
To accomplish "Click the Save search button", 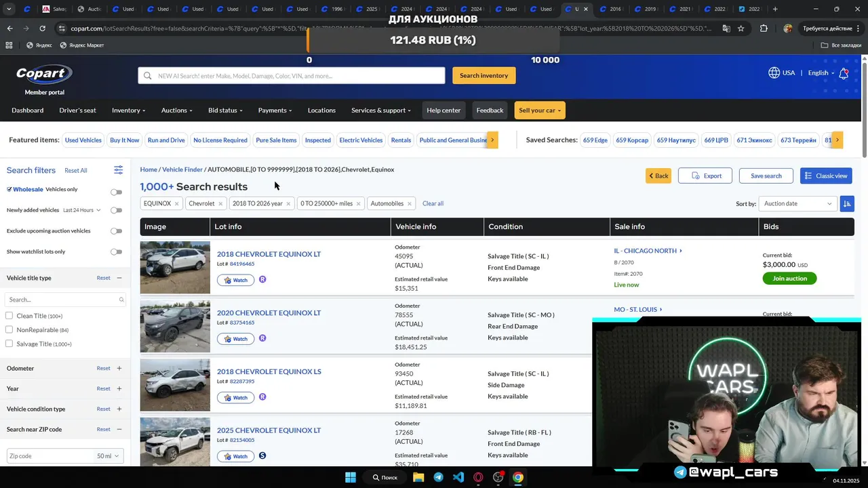I will (x=766, y=176).
